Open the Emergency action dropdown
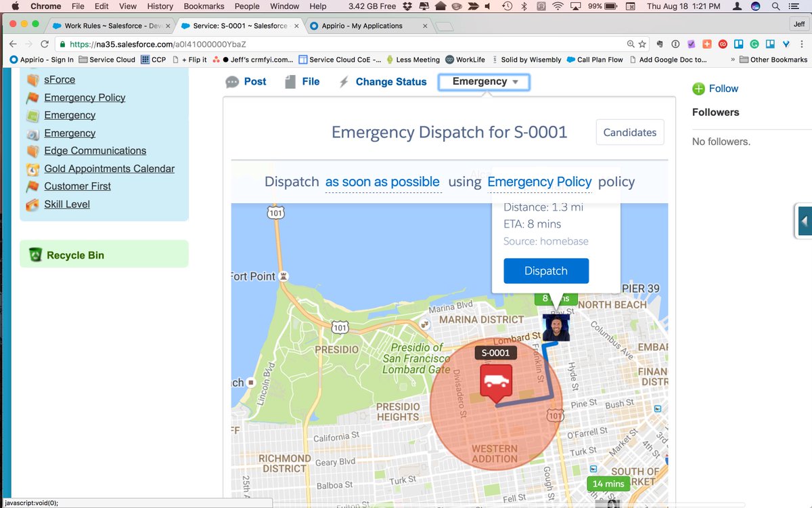The height and width of the screenshot is (508, 812). tap(484, 82)
